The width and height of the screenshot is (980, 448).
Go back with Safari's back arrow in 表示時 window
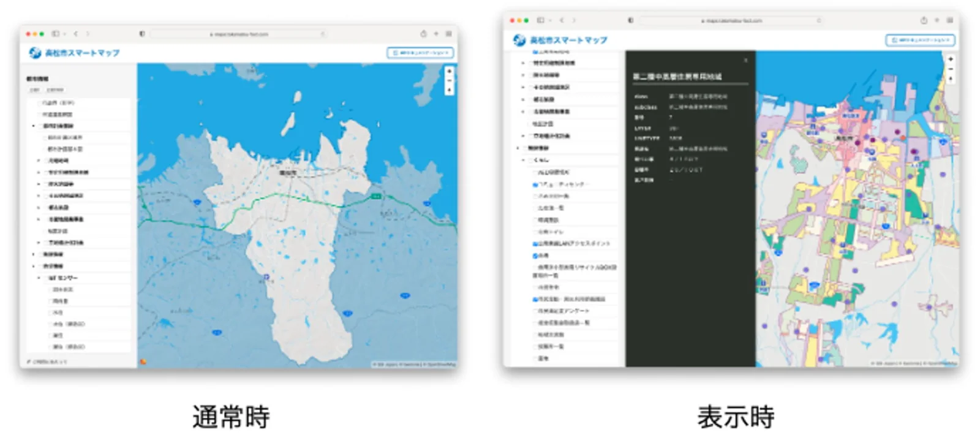pyautogui.click(x=562, y=20)
